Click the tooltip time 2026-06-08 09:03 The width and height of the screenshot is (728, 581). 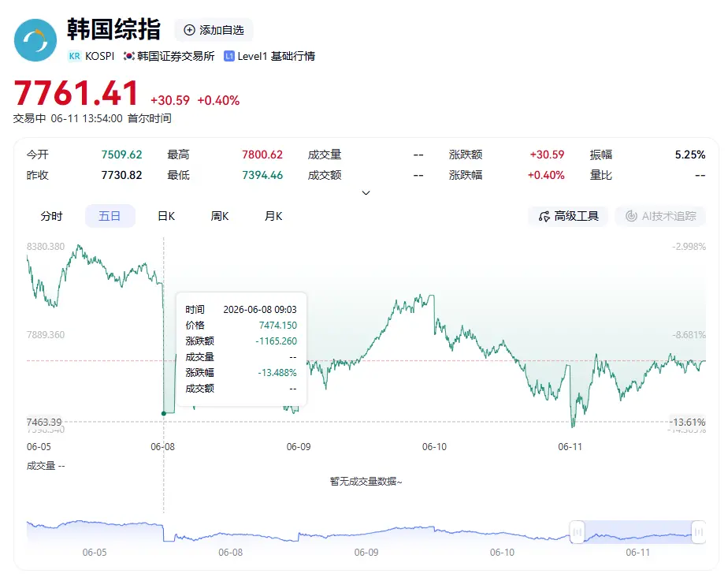click(260, 310)
